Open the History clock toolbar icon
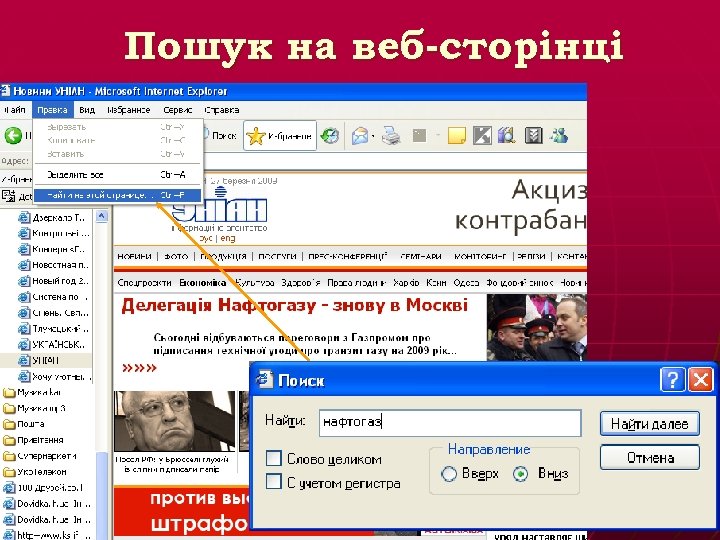The height and width of the screenshot is (540, 720). (330, 136)
